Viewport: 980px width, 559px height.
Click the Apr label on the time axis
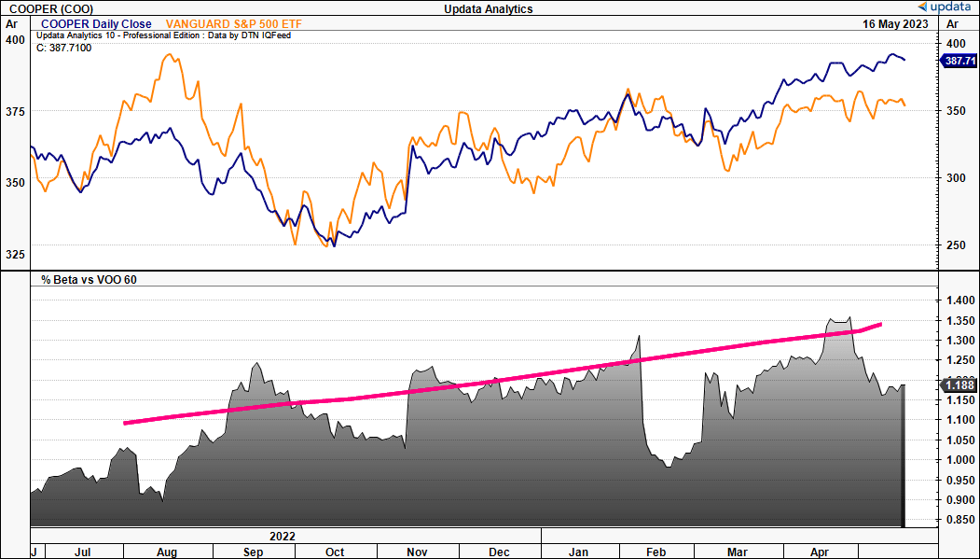pos(819,552)
